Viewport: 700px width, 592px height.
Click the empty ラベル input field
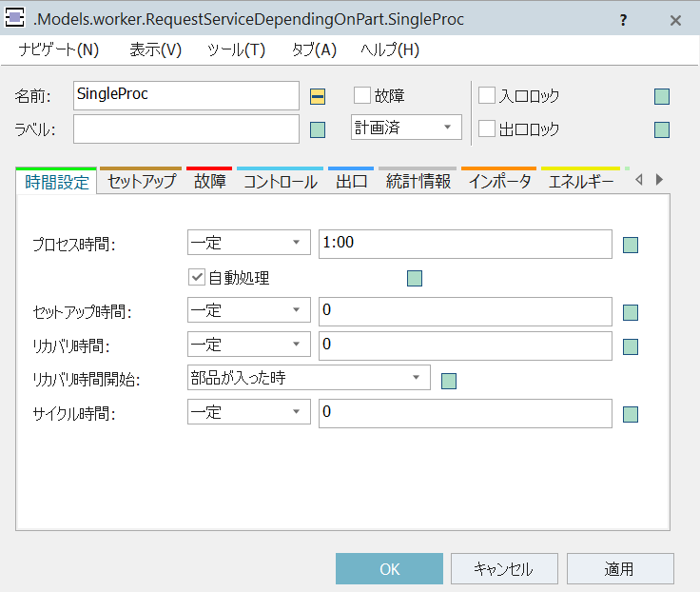(186, 128)
